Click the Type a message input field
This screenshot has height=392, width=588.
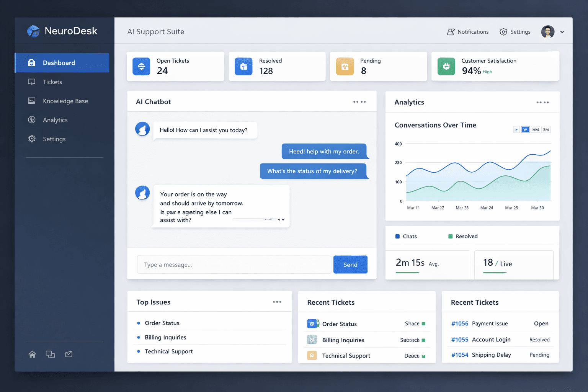tap(234, 264)
